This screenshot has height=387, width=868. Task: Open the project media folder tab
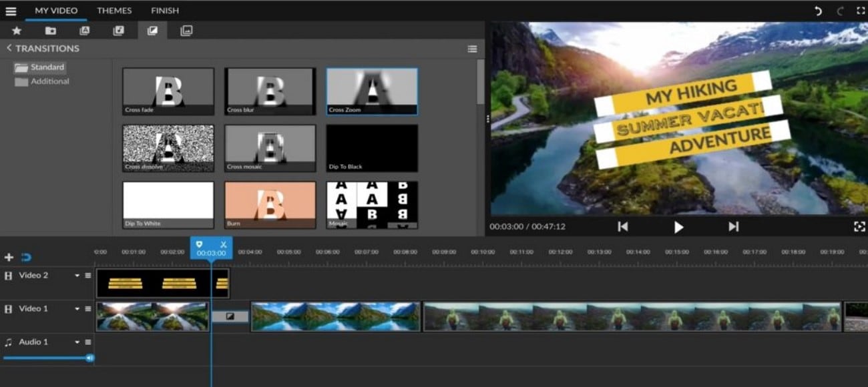(51, 31)
